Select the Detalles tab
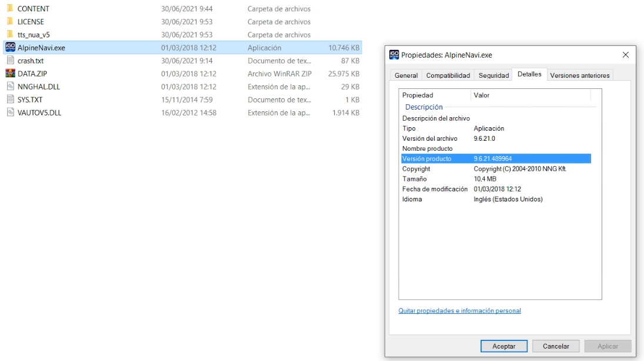 coord(529,74)
